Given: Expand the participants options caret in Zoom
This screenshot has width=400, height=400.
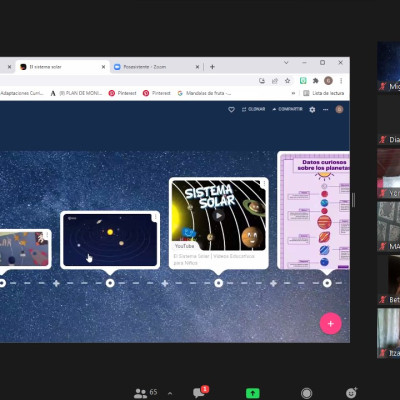Looking at the screenshot, I should pos(170,393).
